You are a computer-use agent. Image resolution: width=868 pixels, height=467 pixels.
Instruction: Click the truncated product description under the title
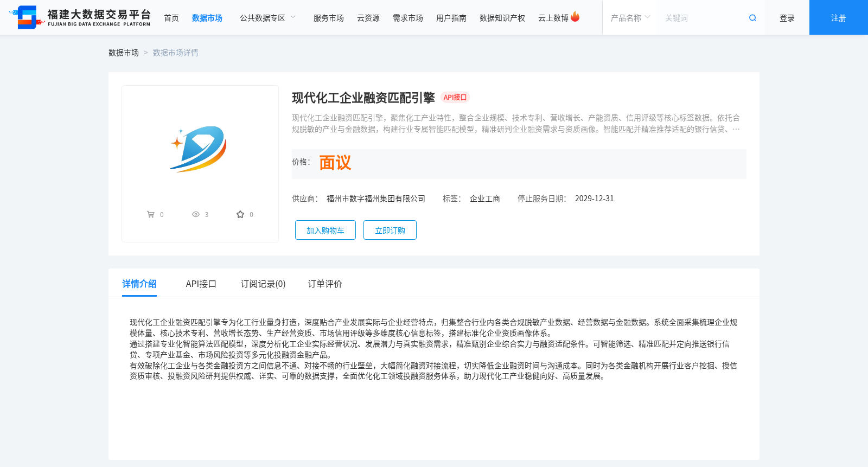pos(516,123)
